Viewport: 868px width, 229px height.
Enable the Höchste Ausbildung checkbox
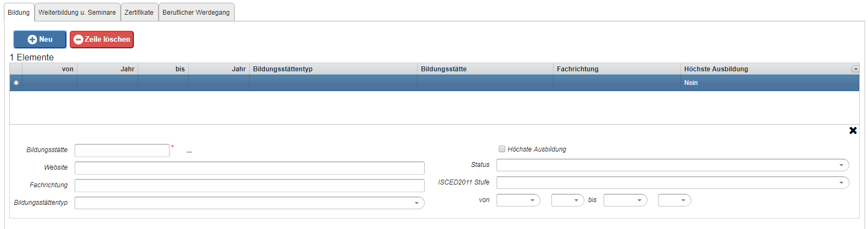[x=501, y=149]
